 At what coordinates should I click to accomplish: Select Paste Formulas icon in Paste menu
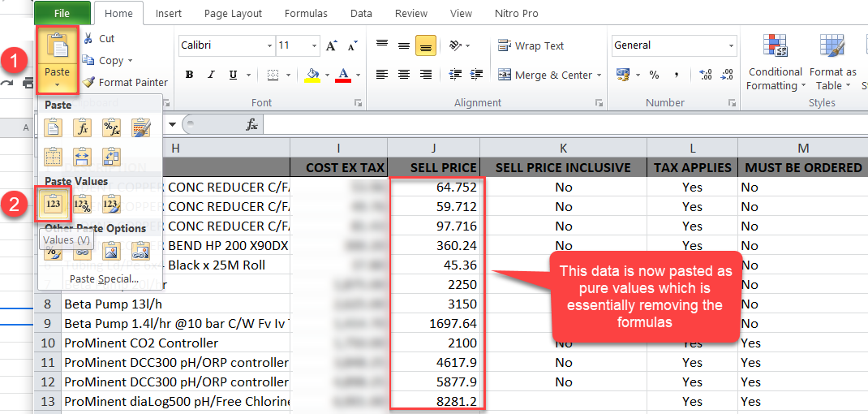(82, 127)
